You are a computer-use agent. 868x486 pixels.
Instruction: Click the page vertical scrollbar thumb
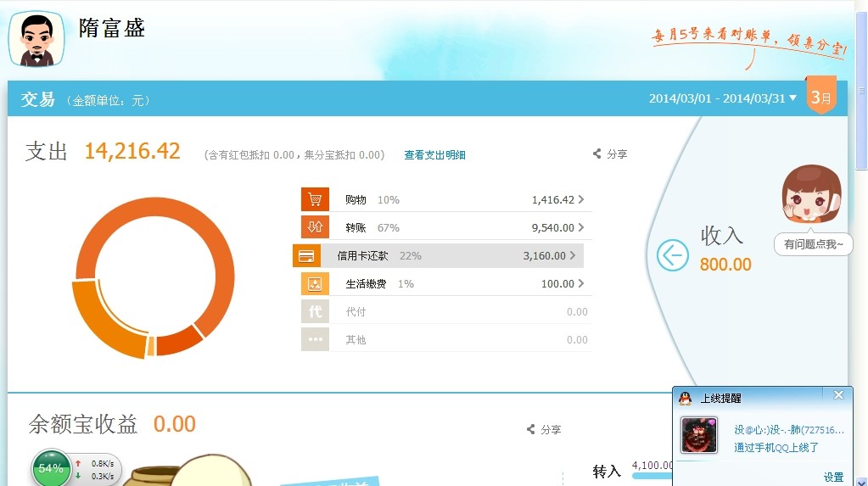[861, 92]
